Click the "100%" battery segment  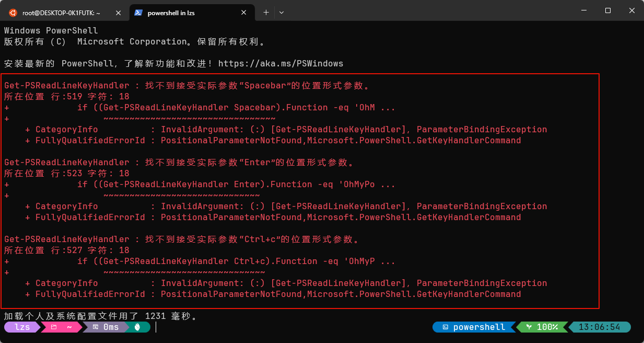pyautogui.click(x=542, y=327)
